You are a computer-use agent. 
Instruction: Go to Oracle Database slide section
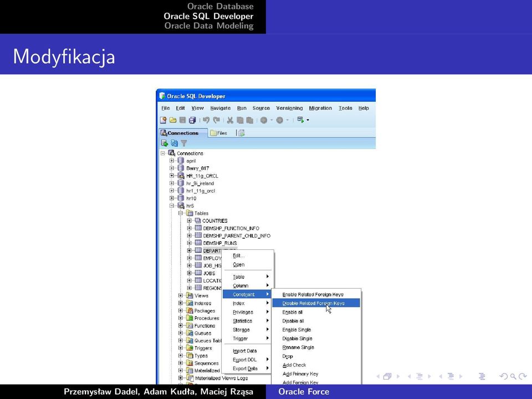coord(220,7)
